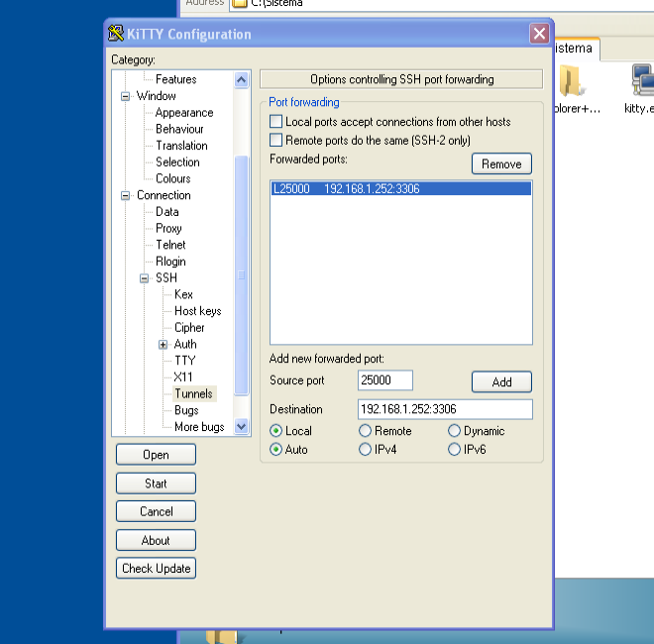Enable Local ports accept connections from other hosts
The width and height of the screenshot is (654, 644).
[x=275, y=122]
